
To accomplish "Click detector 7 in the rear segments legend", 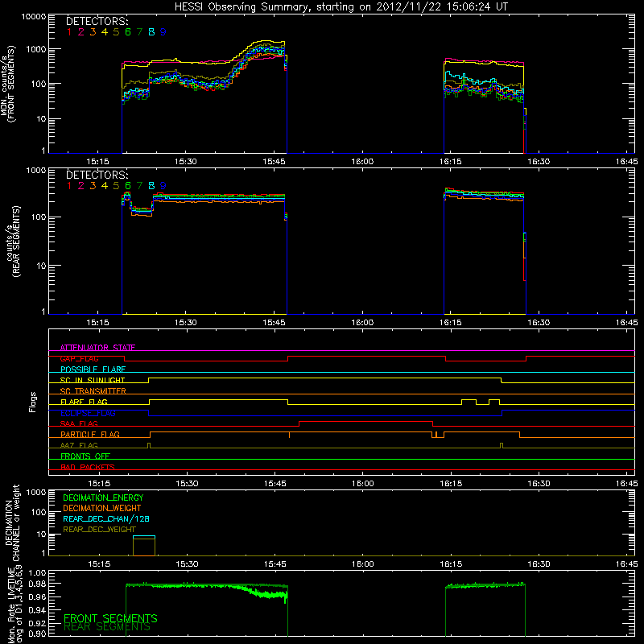I will pos(139,186).
